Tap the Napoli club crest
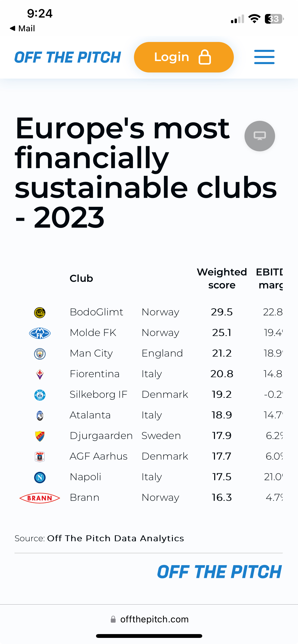The image size is (298, 644). pyautogui.click(x=40, y=477)
